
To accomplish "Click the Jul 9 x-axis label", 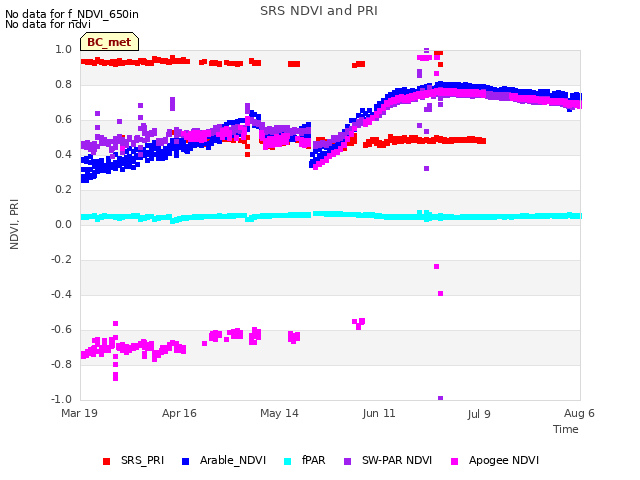I will coord(479,414).
